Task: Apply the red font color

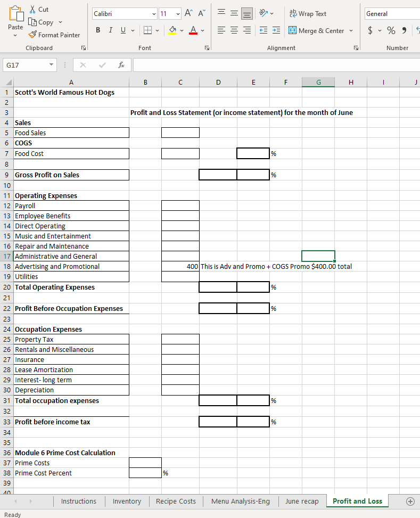Action: coord(193,30)
